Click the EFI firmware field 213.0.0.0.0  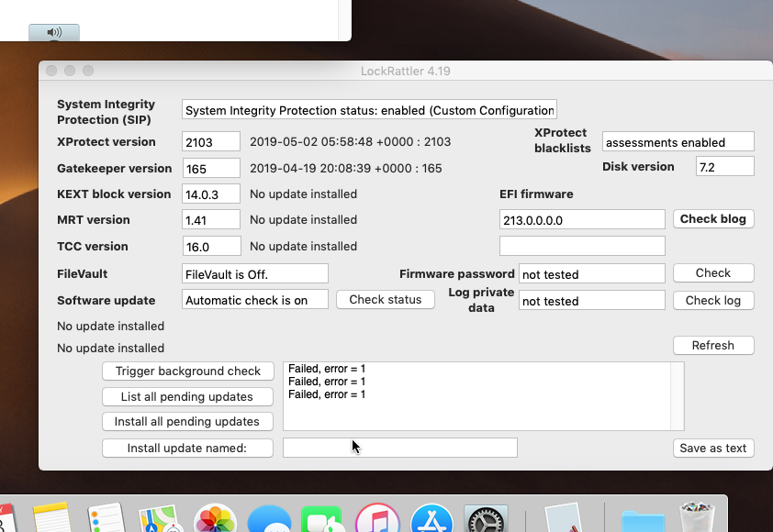tap(582, 220)
